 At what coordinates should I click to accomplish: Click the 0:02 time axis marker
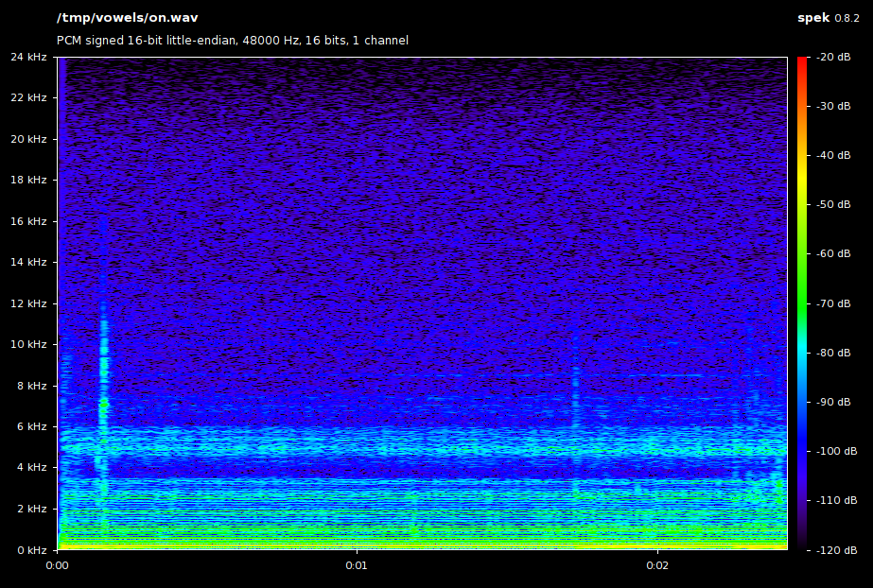tap(656, 565)
